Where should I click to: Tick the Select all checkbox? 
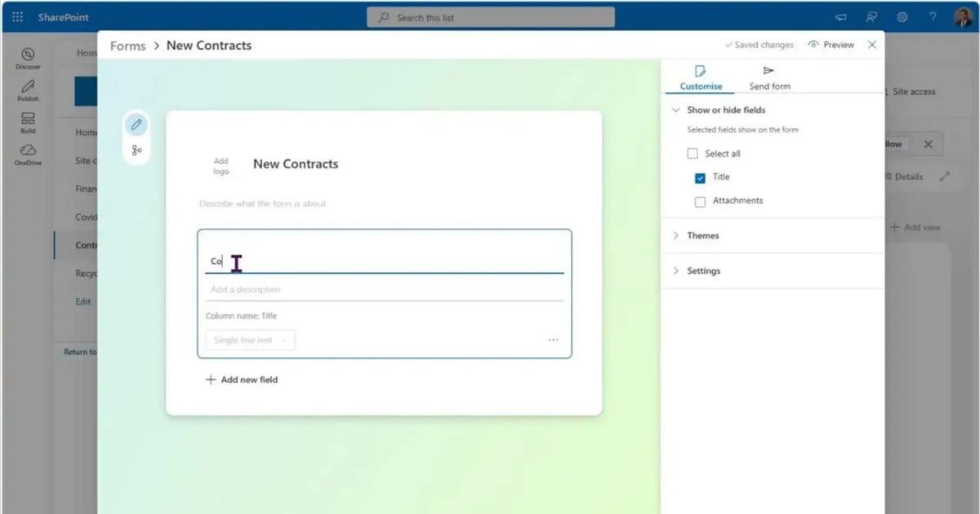click(693, 154)
